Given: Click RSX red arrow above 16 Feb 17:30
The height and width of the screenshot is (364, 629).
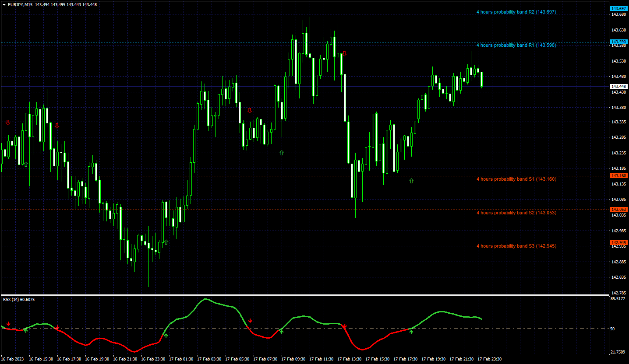Looking at the screenshot, I should [x=57, y=327].
